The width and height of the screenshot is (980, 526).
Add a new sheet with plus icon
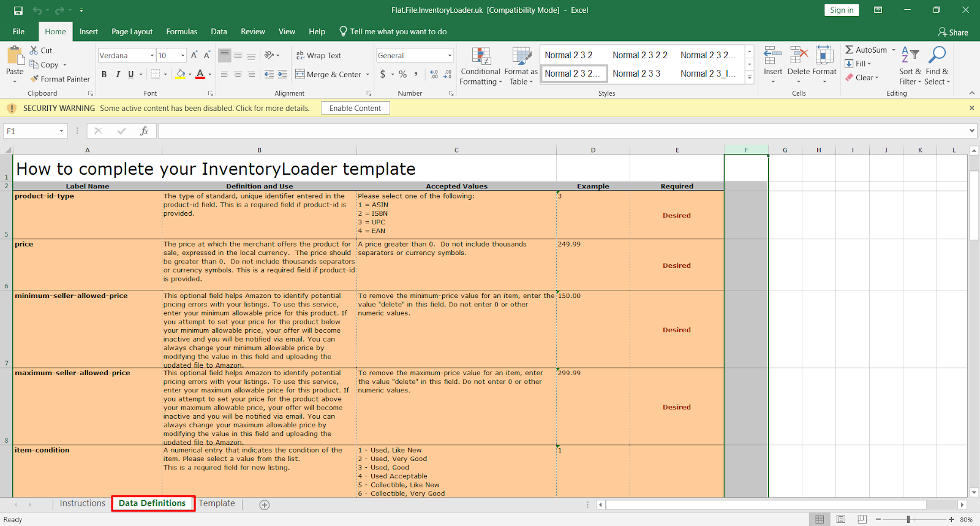point(265,505)
